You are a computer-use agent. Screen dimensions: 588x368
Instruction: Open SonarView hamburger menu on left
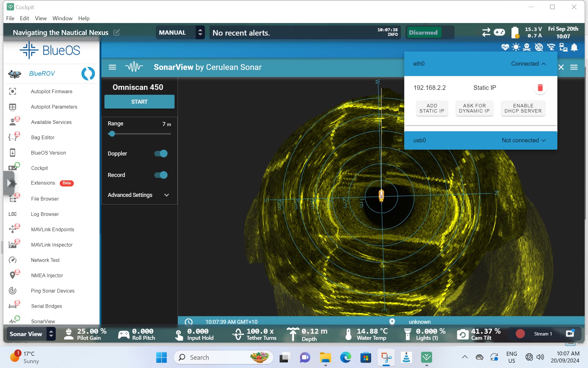[112, 67]
